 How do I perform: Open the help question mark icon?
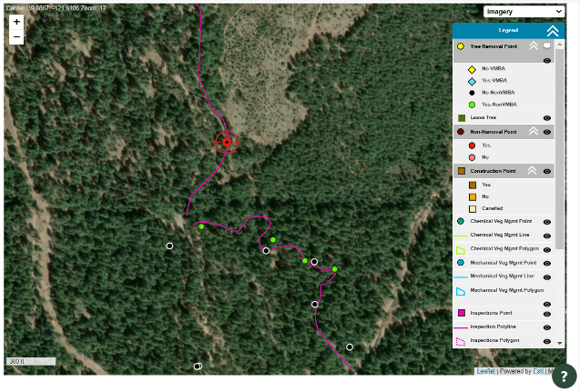[564, 377]
